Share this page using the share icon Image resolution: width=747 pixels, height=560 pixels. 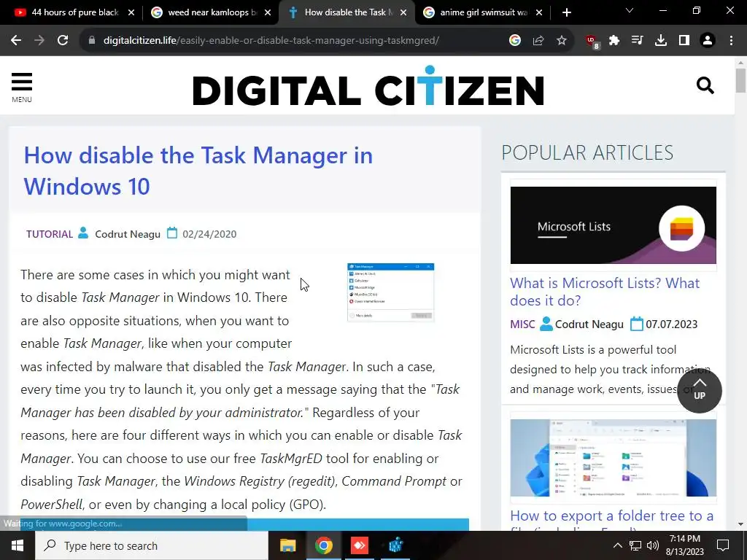point(538,41)
